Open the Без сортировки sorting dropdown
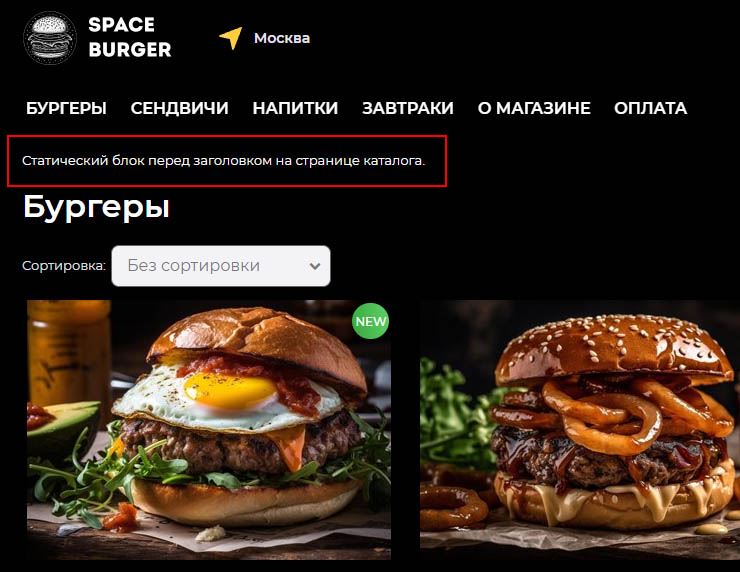This screenshot has height=572, width=740. [221, 266]
